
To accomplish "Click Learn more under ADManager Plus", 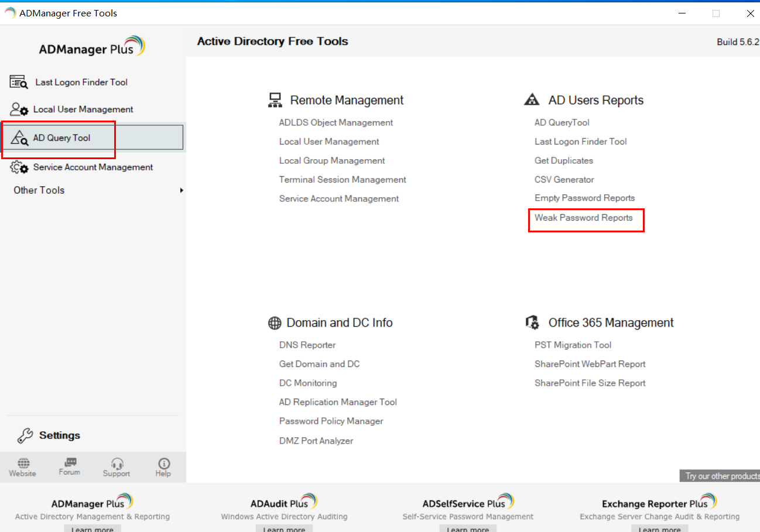I will (x=93, y=528).
